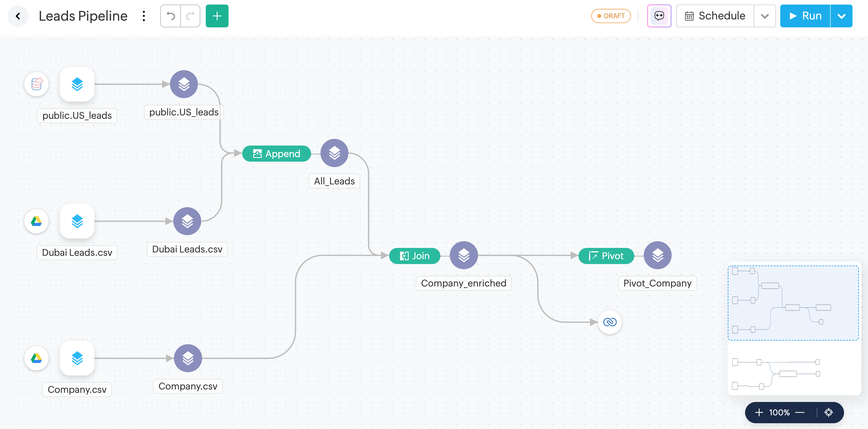Click the Schedule button
Screen dimensions: 868x429
pos(715,16)
